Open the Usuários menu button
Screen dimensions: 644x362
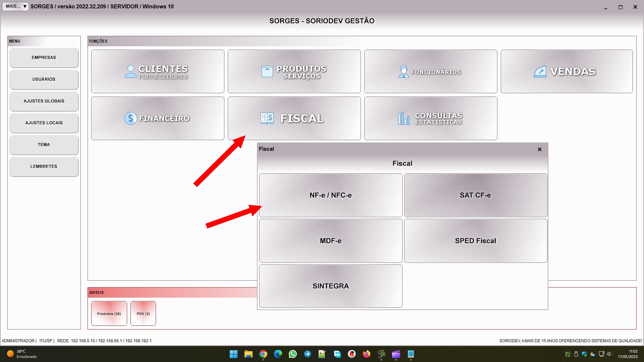[x=44, y=79]
